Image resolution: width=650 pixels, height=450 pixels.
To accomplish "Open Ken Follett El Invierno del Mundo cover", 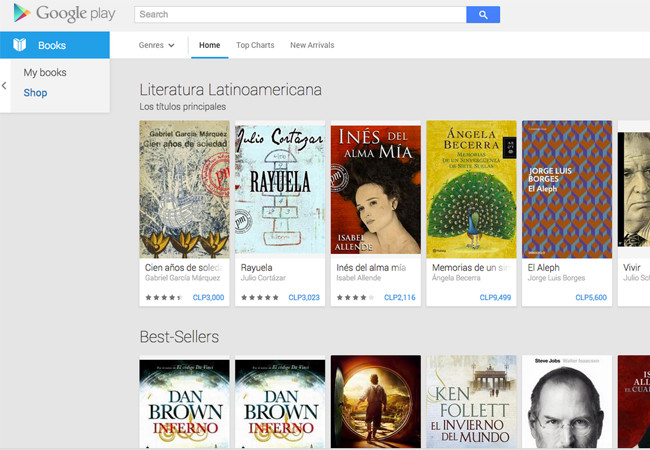I will [x=471, y=402].
